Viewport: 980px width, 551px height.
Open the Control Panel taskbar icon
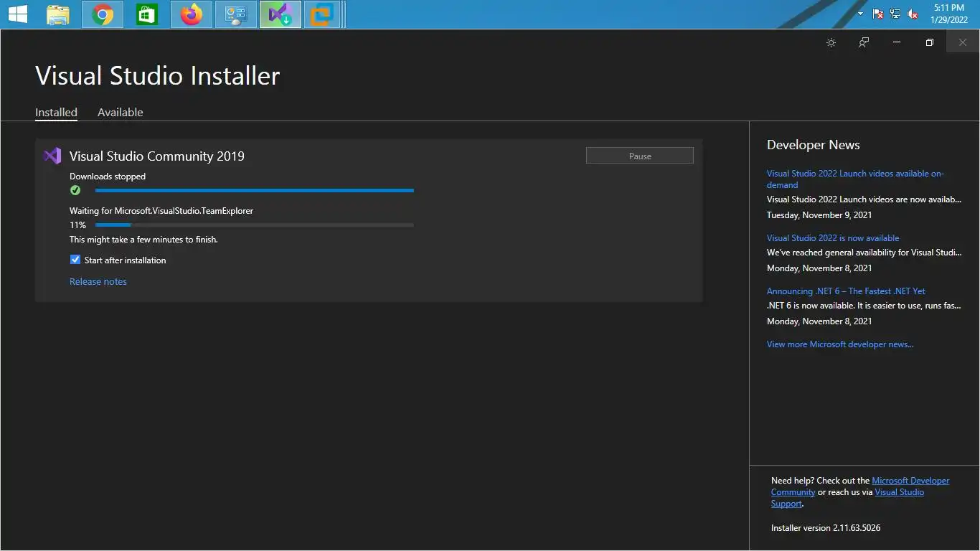[236, 14]
